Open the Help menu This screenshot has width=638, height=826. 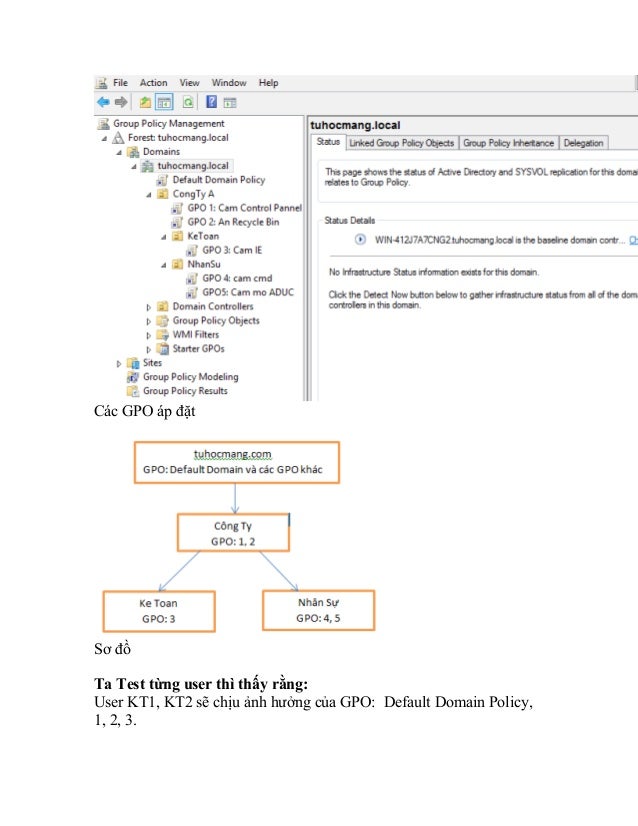(x=268, y=83)
